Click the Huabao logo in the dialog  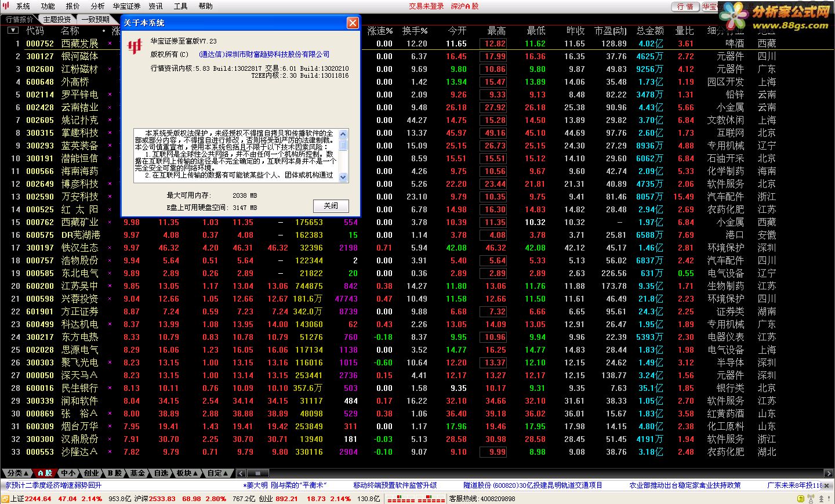pos(135,46)
